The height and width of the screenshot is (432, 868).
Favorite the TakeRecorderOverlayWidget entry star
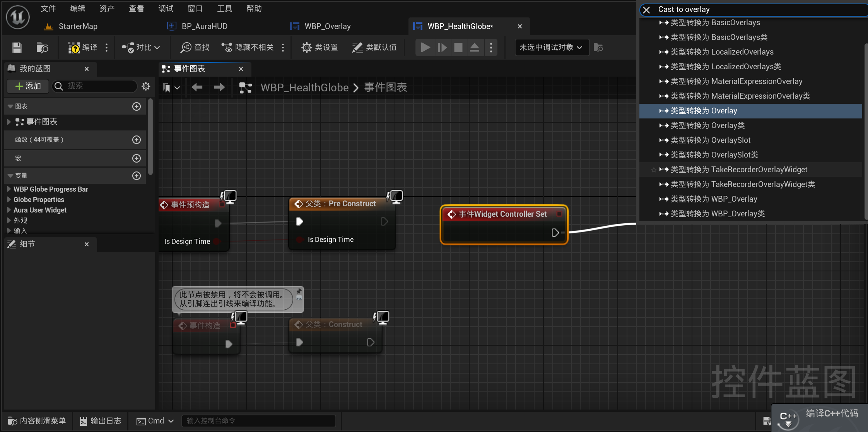[653, 170]
